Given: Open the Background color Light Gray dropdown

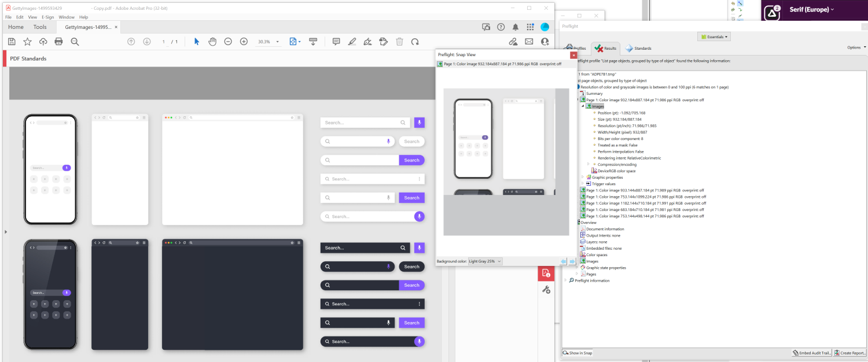Looking at the screenshot, I should click(485, 261).
